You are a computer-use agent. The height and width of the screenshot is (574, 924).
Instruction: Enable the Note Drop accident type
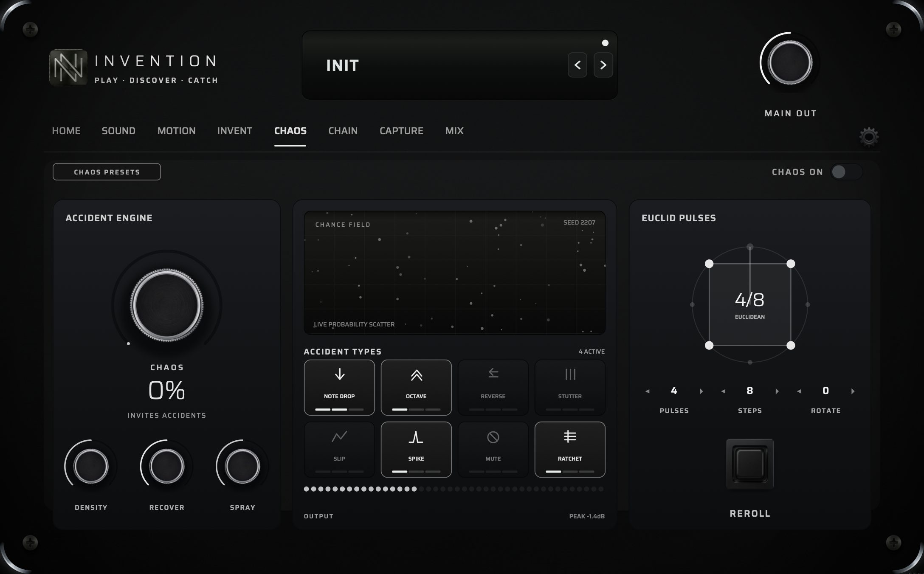coord(339,387)
